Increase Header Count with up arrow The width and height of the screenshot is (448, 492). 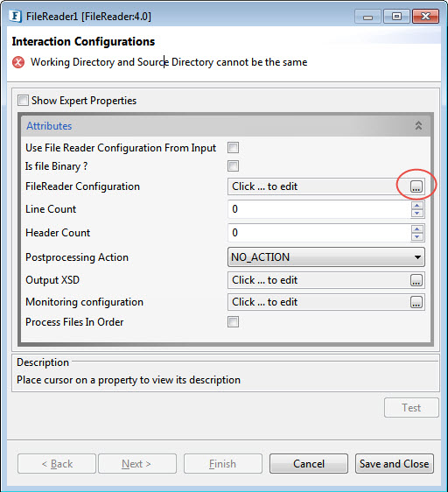coord(417,229)
